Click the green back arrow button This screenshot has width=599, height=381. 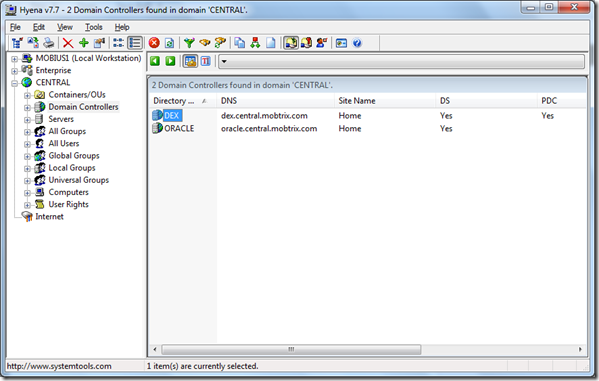(x=155, y=61)
